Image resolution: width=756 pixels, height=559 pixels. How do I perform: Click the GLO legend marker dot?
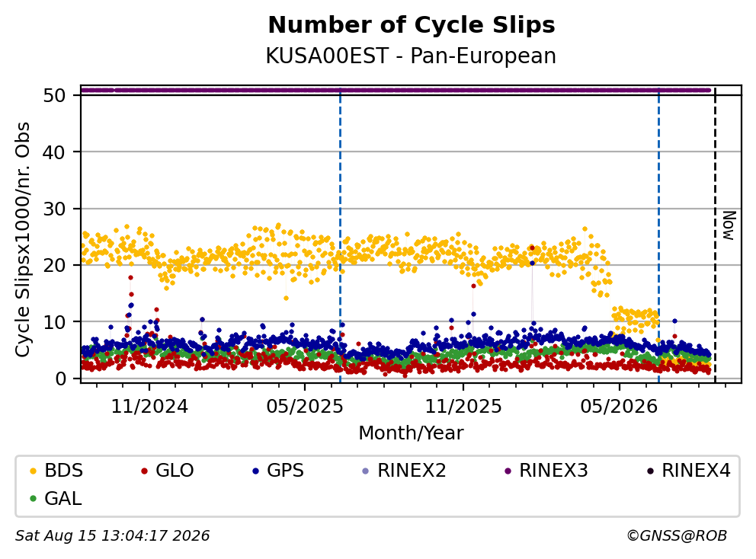click(144, 471)
